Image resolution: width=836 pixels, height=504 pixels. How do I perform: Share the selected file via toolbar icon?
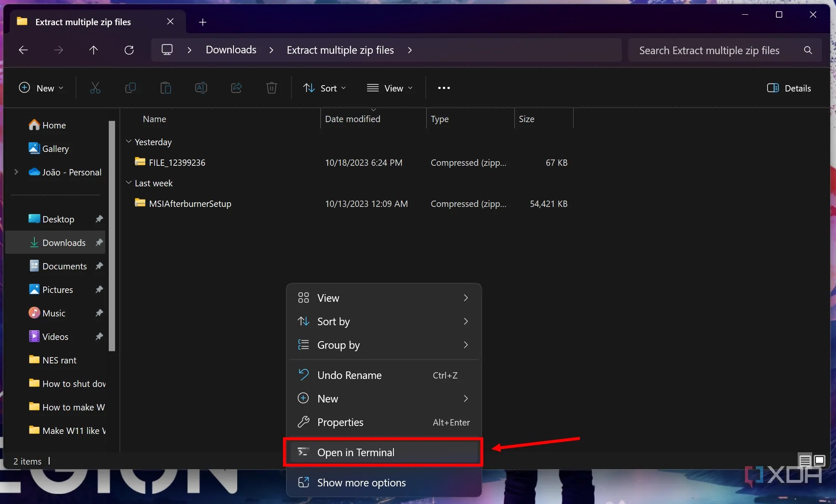[236, 88]
